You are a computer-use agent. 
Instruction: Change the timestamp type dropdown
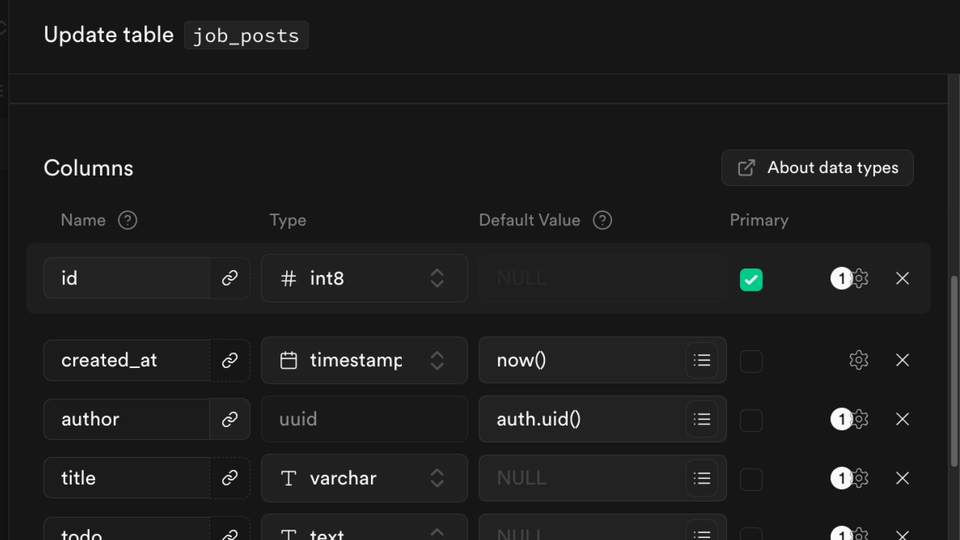364,360
